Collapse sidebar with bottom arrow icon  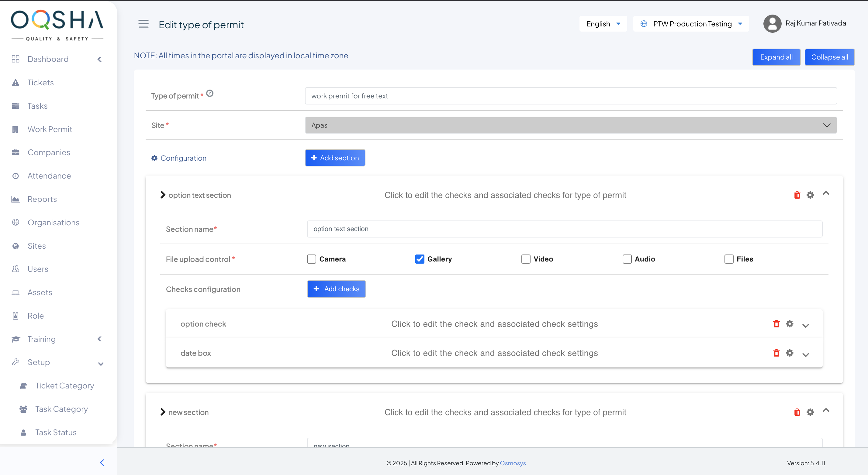click(102, 463)
